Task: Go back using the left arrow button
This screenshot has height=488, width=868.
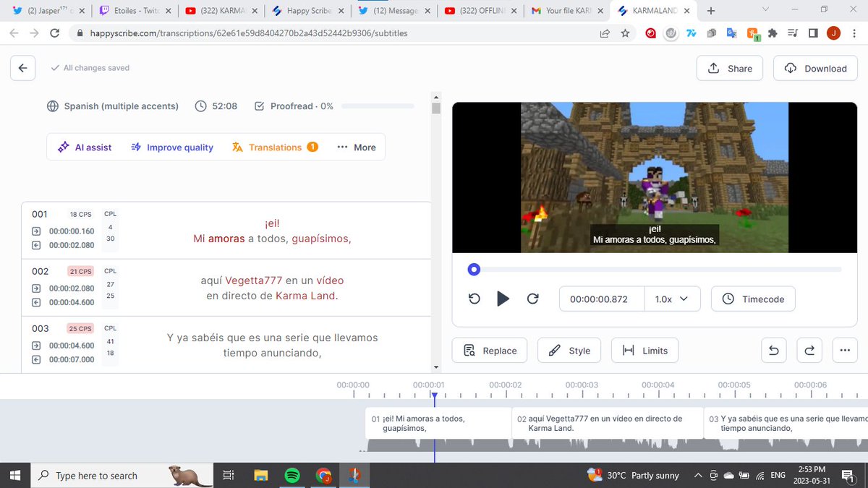Action: (22, 68)
